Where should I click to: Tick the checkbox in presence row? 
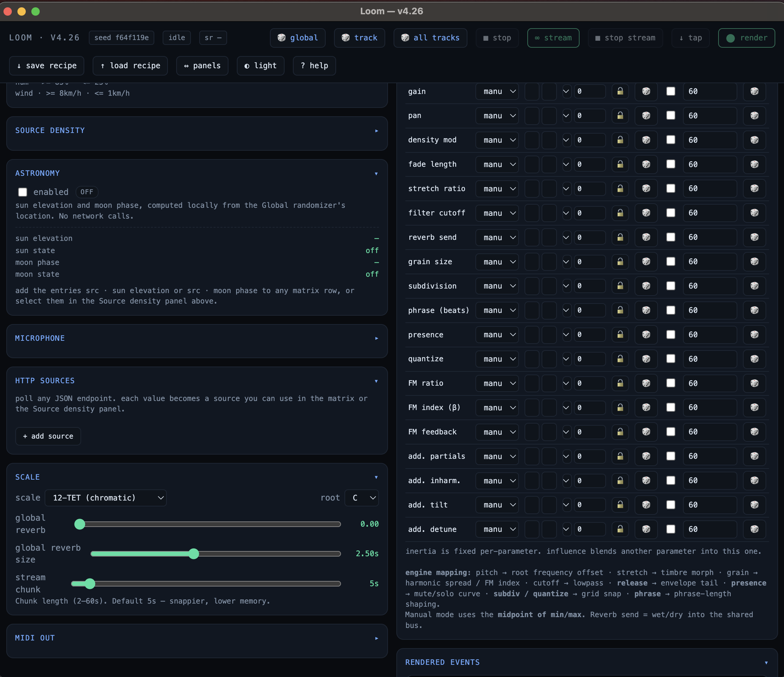pos(671,335)
